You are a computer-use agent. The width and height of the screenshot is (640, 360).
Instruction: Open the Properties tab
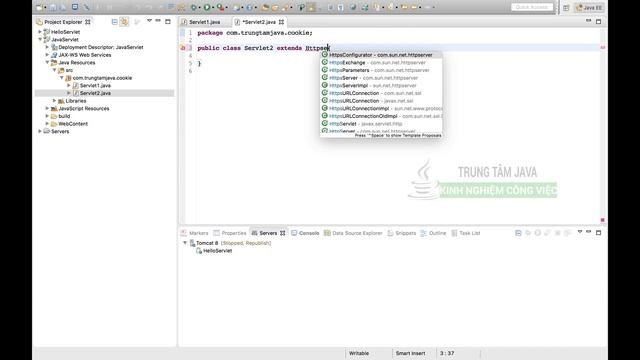[230, 233]
